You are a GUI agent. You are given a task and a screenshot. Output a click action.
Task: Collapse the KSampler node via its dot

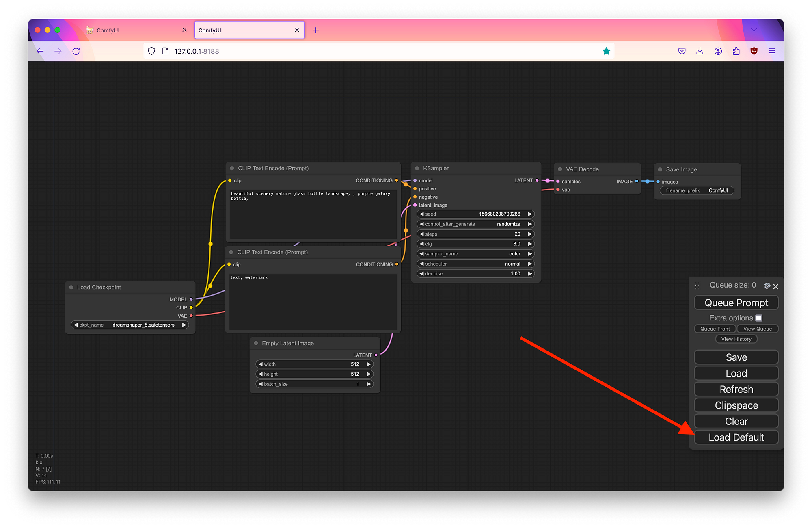click(417, 168)
